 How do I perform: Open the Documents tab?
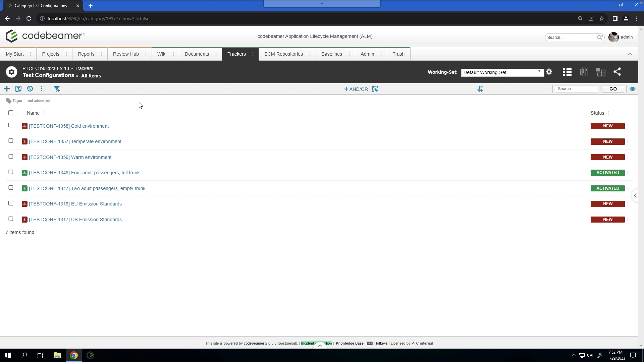pyautogui.click(x=197, y=54)
